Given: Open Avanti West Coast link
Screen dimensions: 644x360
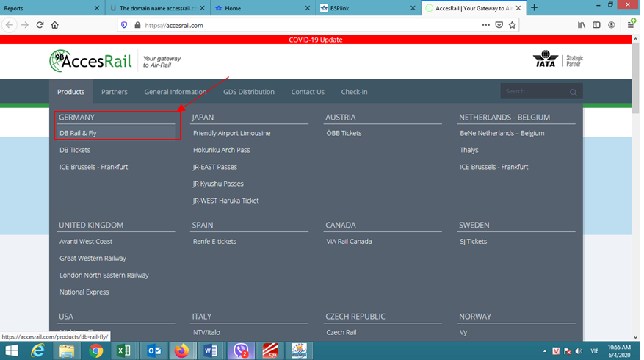Looking at the screenshot, I should click(86, 241).
